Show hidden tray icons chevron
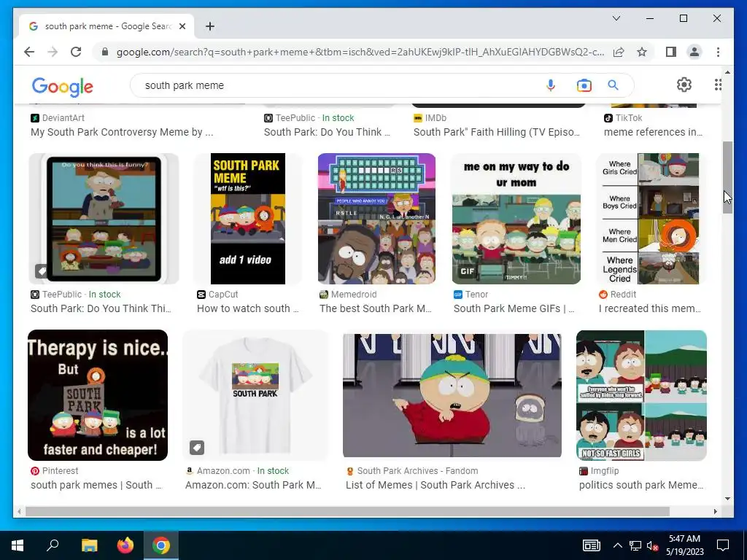The width and height of the screenshot is (747, 560). [617, 545]
